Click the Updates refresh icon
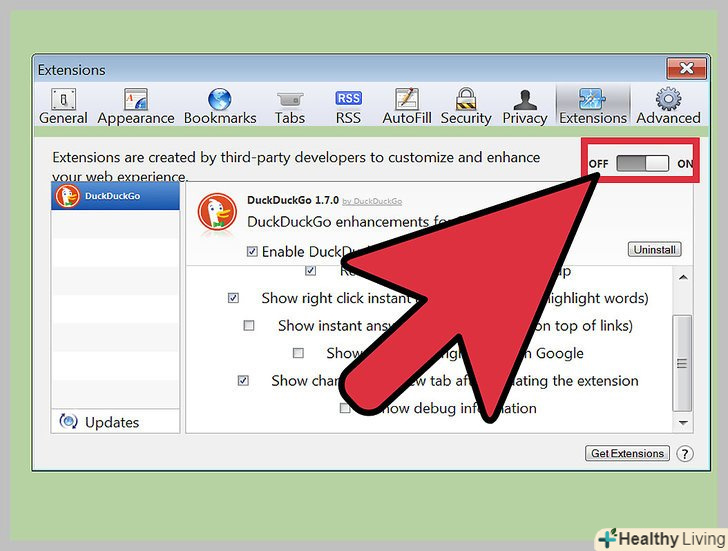 (x=68, y=421)
